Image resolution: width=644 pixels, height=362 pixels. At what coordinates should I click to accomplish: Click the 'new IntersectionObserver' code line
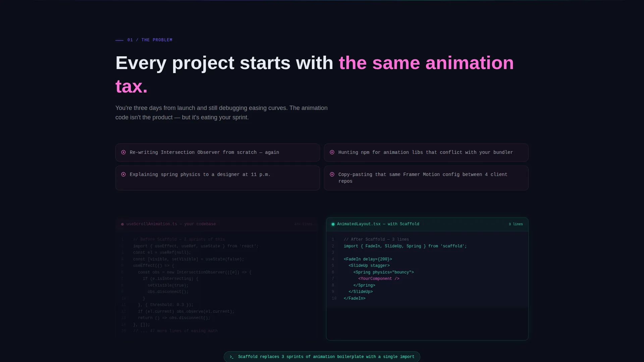pos(195,272)
